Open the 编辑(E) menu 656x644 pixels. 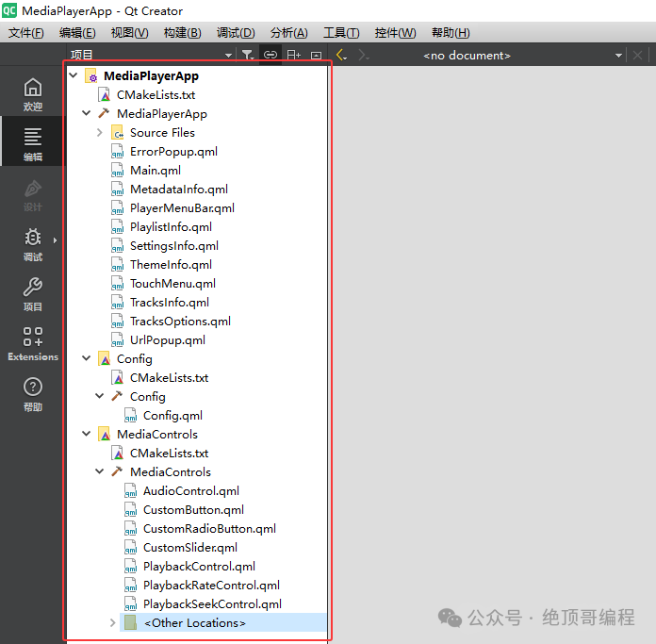(77, 33)
